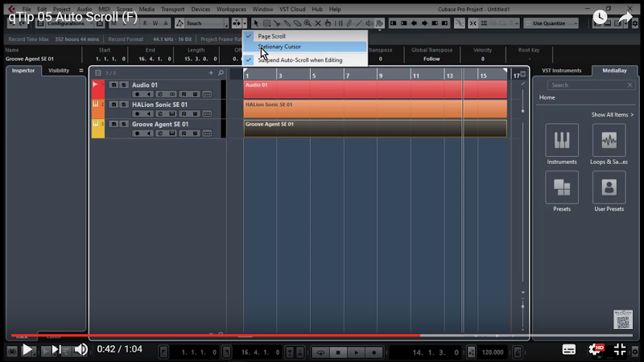Screen dimensions: 644x362
Task: Open the File menu
Action: pos(27,9)
